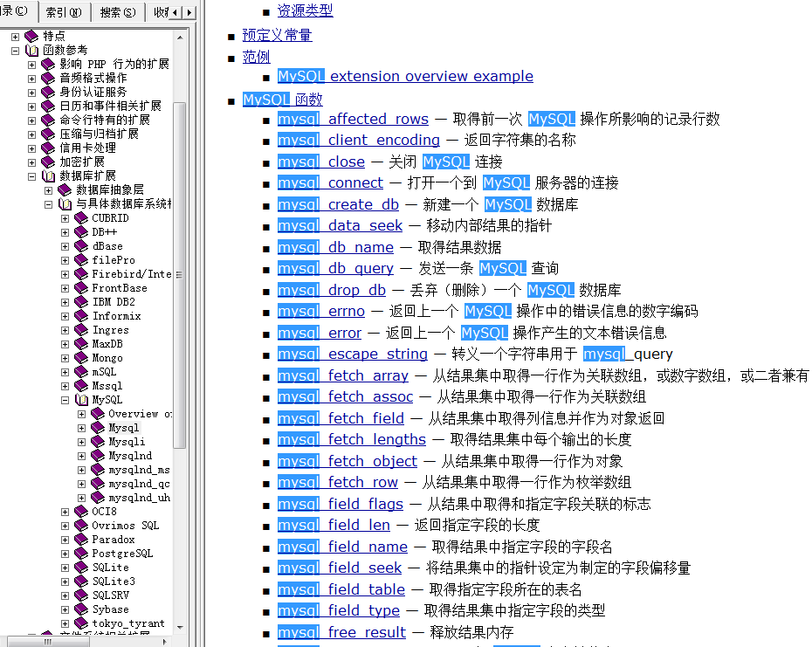
Task: Click the book icon next to PostgreSQL
Action: pos(81,554)
